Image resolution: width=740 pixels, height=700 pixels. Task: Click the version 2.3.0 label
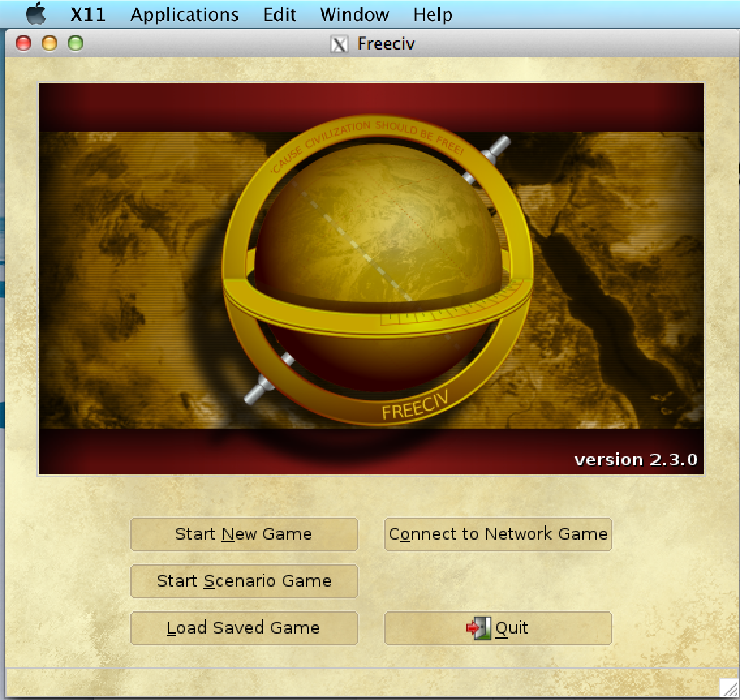[x=636, y=459]
